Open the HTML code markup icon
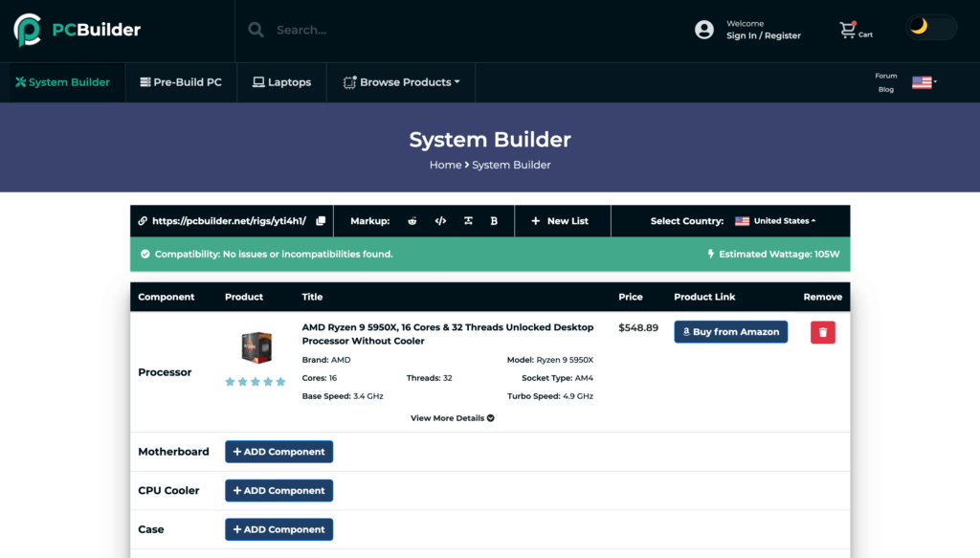 440,220
